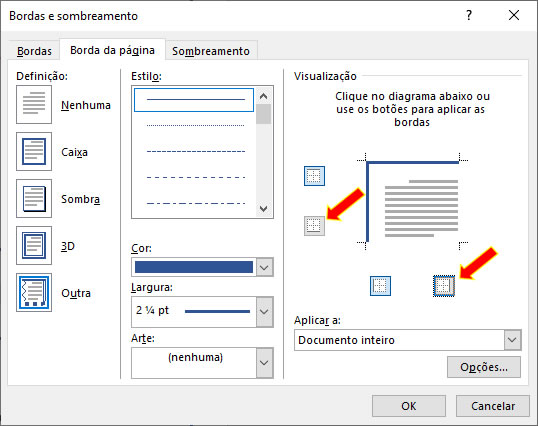Confirm with the OK button
This screenshot has width=538, height=426.
point(409,406)
